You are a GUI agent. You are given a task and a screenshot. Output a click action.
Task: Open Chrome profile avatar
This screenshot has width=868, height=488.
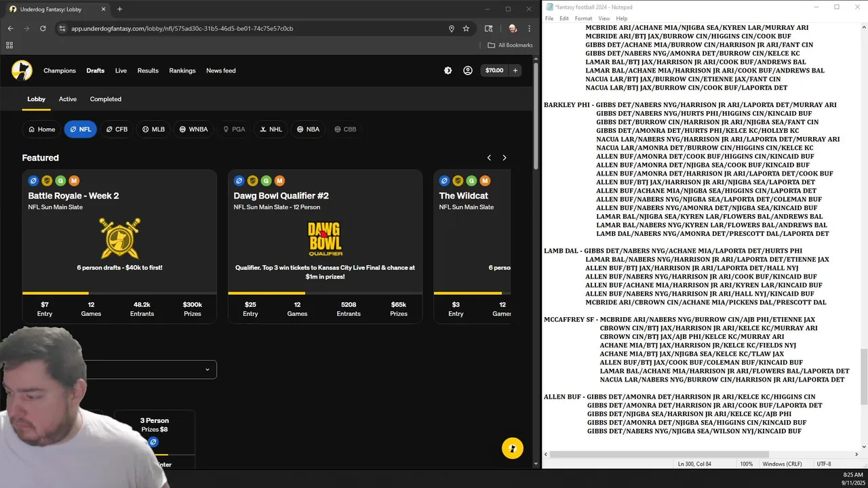tap(512, 28)
